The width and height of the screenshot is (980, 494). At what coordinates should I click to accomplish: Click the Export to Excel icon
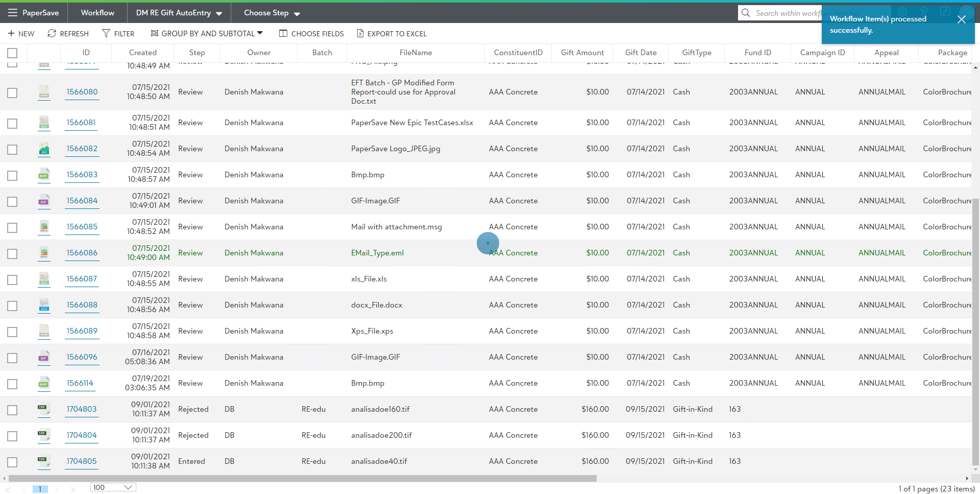coord(360,34)
